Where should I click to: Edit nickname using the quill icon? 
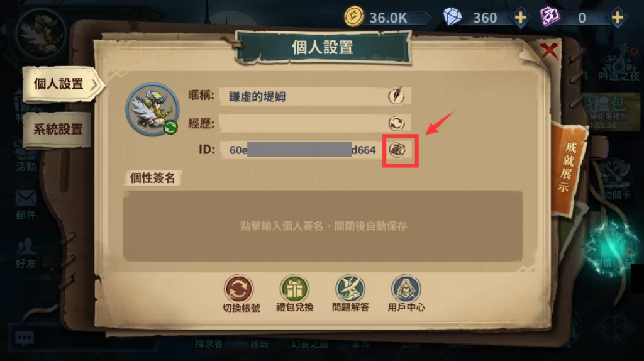pos(397,96)
